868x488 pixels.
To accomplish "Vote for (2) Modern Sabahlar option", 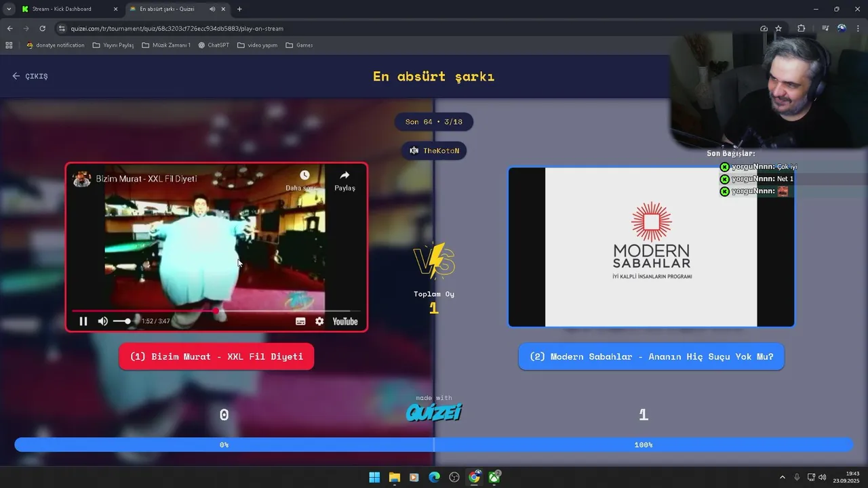I will (x=651, y=357).
